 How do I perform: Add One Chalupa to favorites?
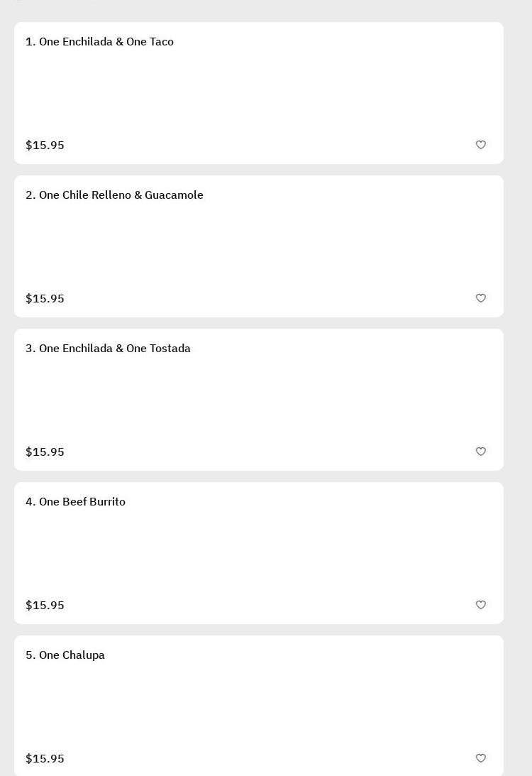tap(480, 758)
